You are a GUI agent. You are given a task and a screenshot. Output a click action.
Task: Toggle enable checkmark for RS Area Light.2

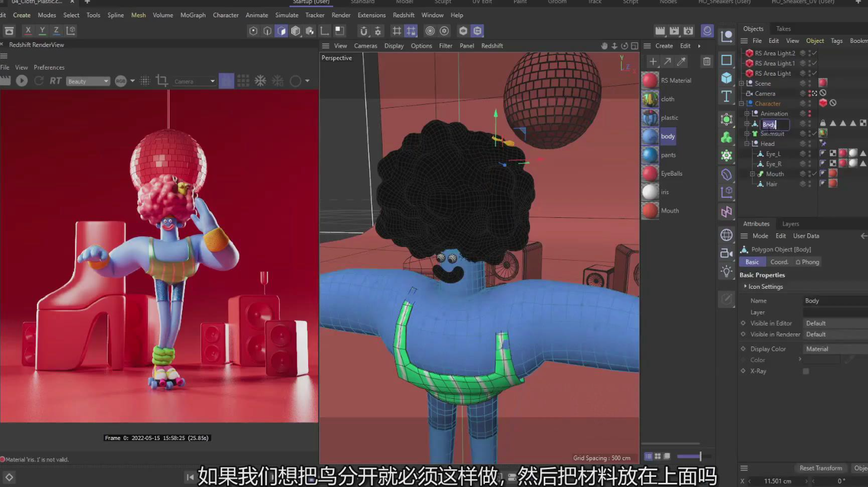[814, 53]
